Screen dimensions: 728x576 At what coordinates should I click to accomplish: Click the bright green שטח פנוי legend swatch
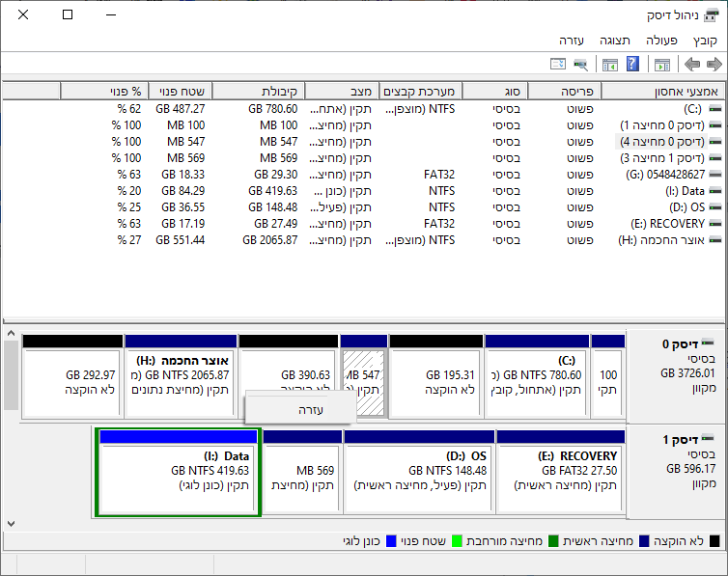[457, 541]
